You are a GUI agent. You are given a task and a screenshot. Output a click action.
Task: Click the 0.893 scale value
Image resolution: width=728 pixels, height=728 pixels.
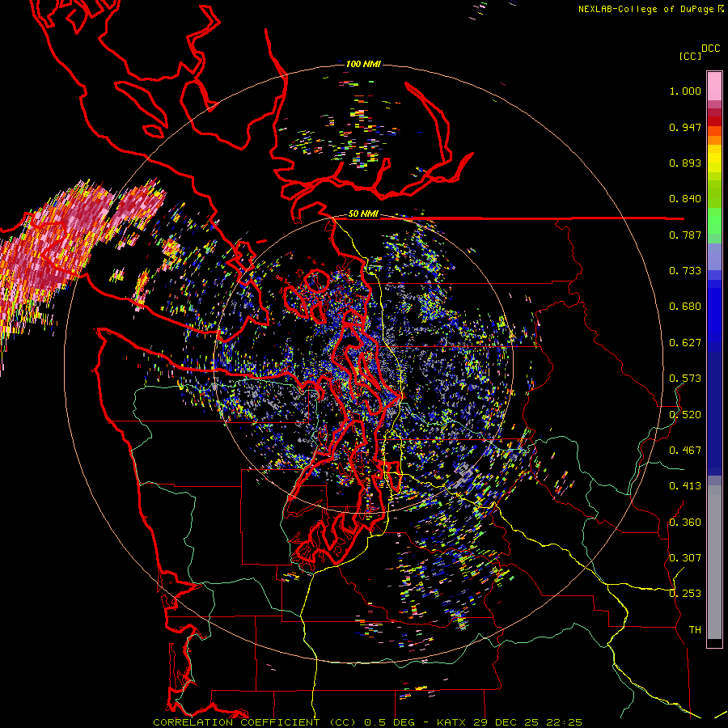coord(685,163)
